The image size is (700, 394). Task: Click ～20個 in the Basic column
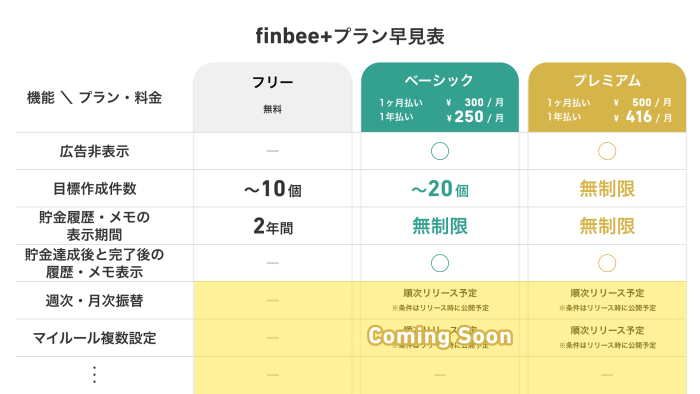pyautogui.click(x=440, y=189)
